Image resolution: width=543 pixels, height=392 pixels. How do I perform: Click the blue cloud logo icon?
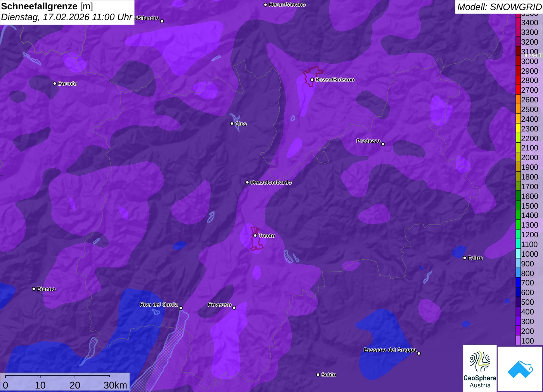click(x=520, y=369)
